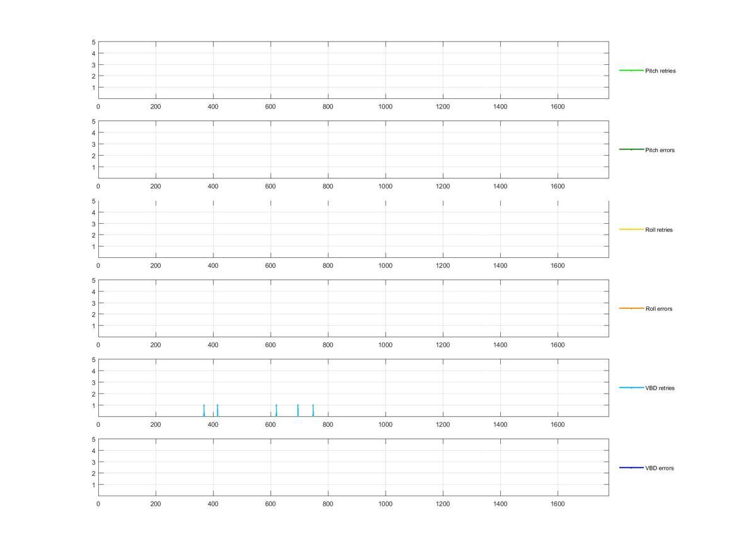Click x-axis label 600 under VBD retries plot

coord(270,425)
